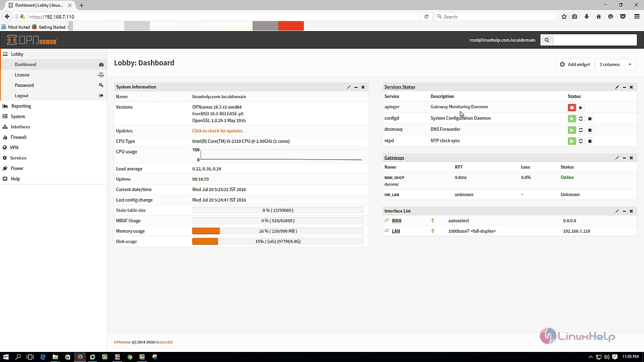The image size is (644, 362).
Task: Restart the configd service
Action: pyautogui.click(x=581, y=119)
